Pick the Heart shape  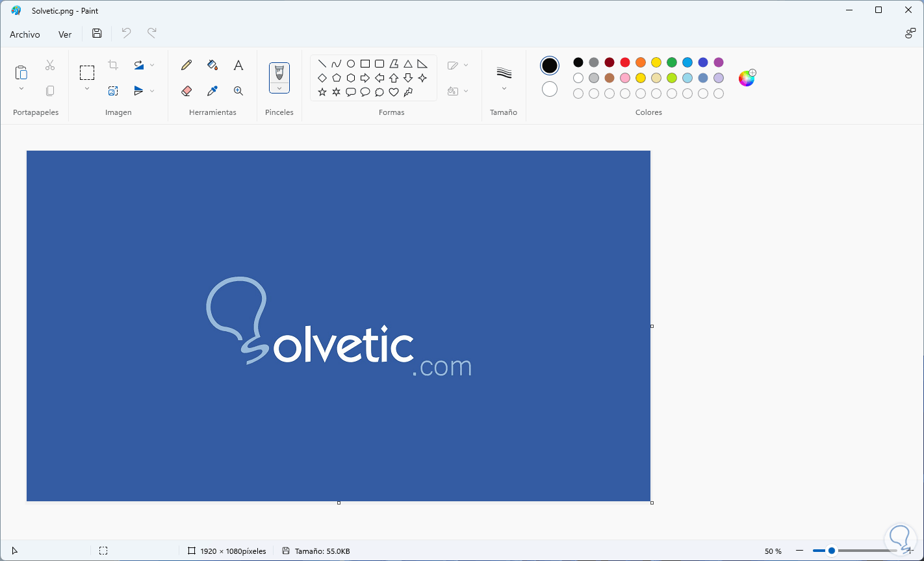pyautogui.click(x=394, y=92)
